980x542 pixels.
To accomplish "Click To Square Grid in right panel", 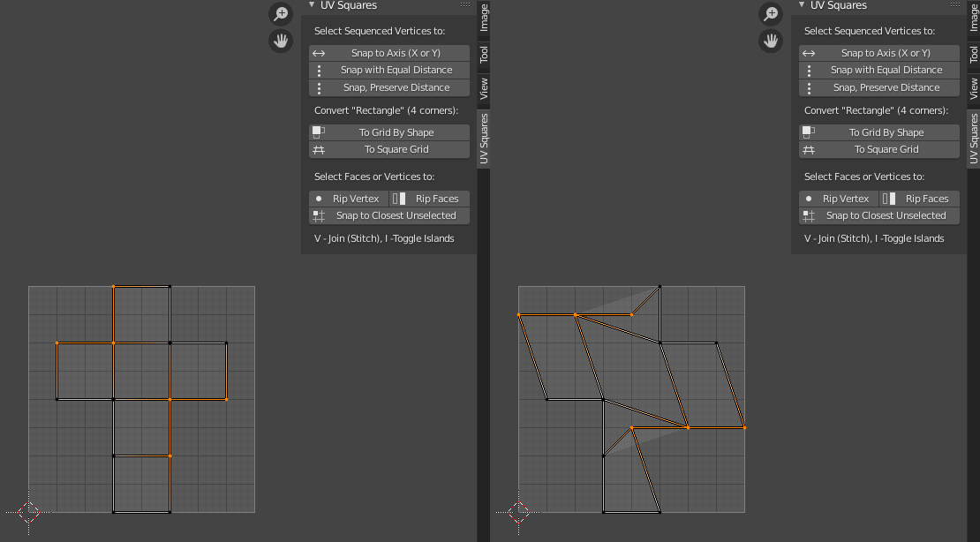I will click(x=879, y=149).
